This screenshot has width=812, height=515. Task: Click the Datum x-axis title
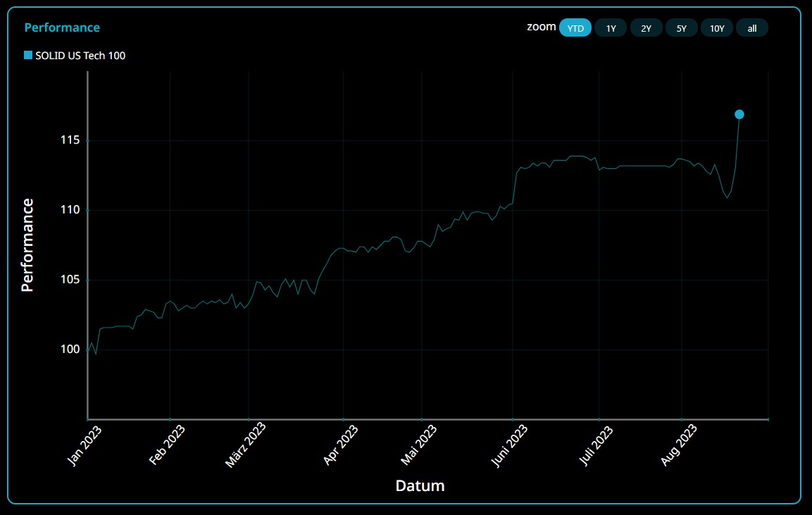[420, 485]
